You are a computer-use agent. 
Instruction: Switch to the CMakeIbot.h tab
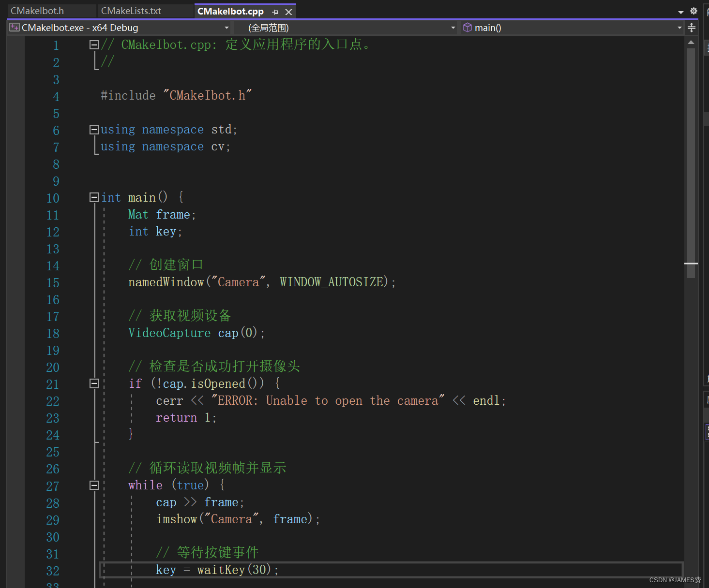point(37,11)
